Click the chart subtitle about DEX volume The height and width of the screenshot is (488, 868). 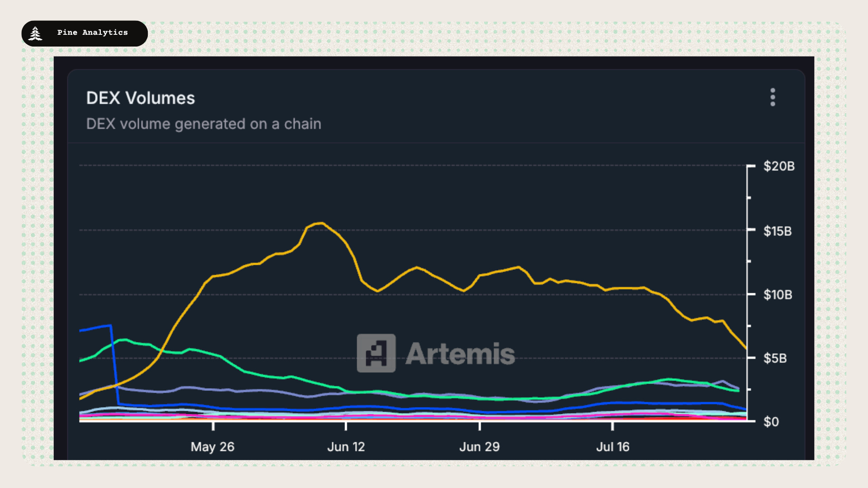pos(203,124)
